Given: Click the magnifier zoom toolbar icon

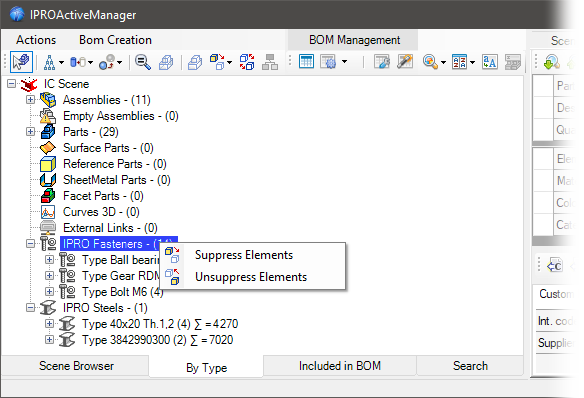Looking at the screenshot, I should pos(143,62).
